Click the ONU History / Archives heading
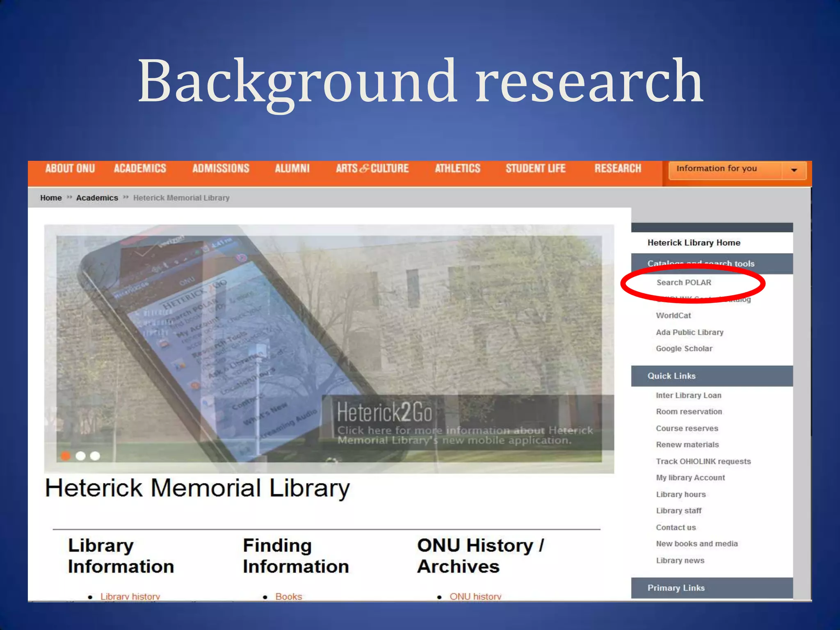 pyautogui.click(x=481, y=556)
